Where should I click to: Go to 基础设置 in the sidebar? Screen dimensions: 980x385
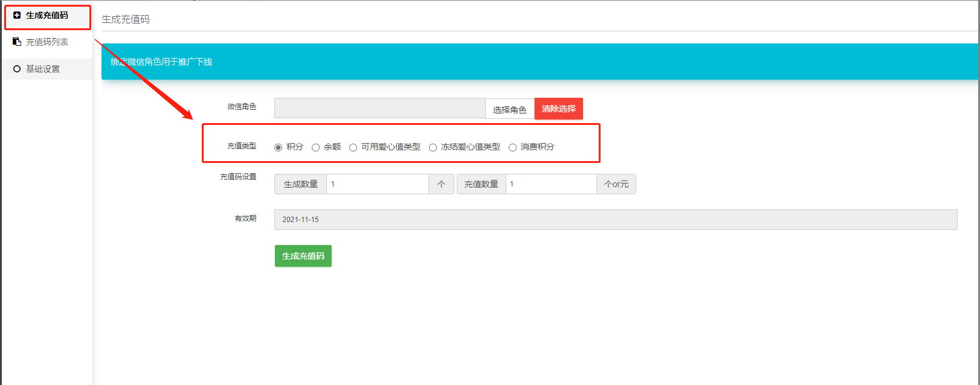[x=43, y=69]
